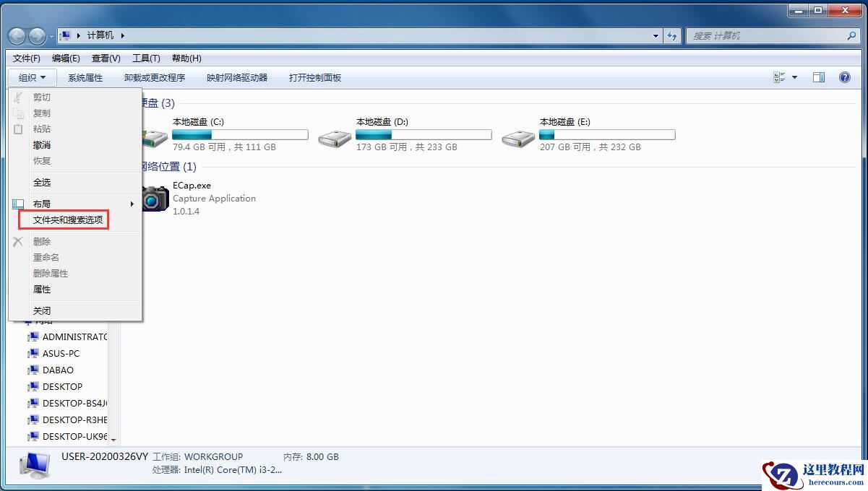This screenshot has height=491, width=868.
Task: Expand the 布局 submenu
Action: 42,203
